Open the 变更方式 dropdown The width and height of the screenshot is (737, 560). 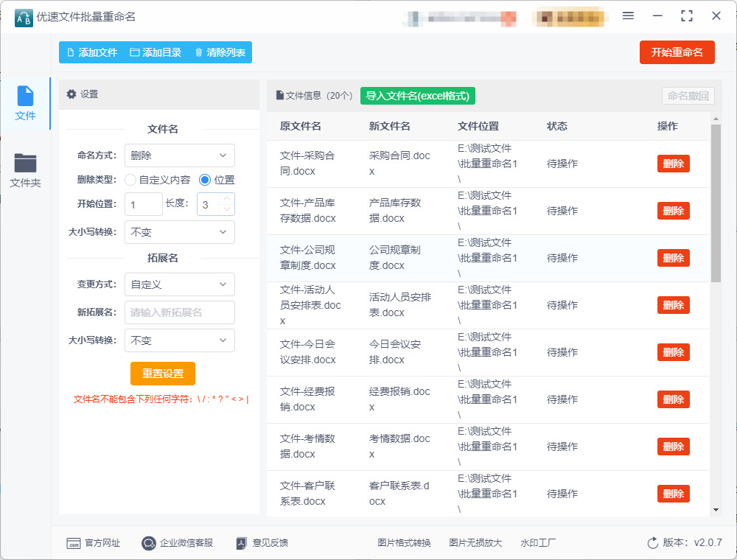click(180, 284)
